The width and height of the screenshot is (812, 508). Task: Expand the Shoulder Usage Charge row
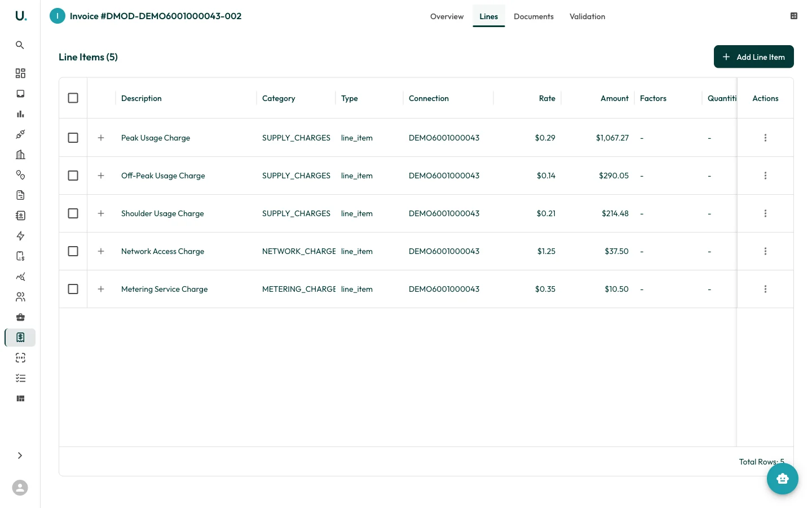101,213
